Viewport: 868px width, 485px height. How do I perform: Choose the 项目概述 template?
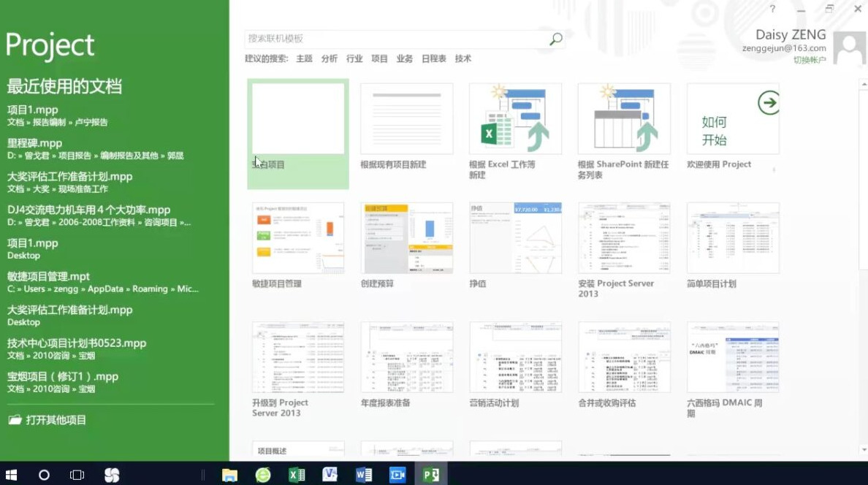[298, 449]
